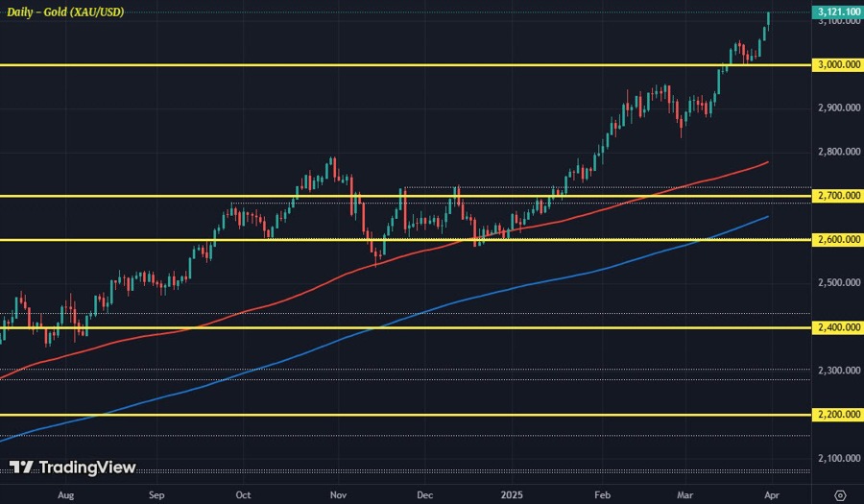Click the 2,100.000 price axis value

click(x=839, y=458)
